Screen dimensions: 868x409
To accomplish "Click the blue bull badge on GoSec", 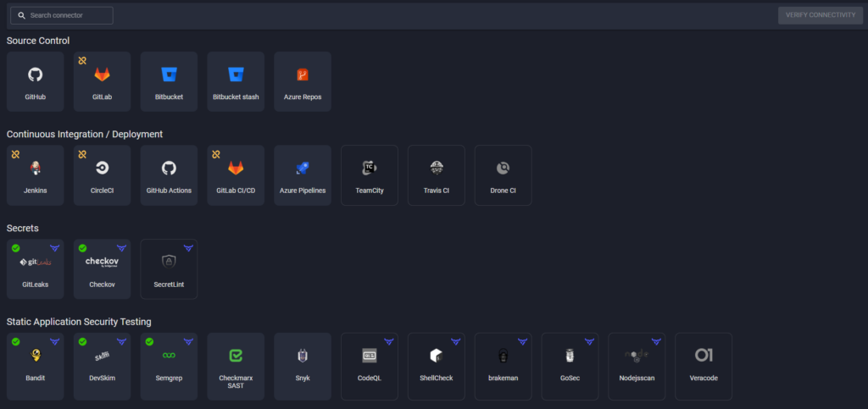I will [x=589, y=341].
